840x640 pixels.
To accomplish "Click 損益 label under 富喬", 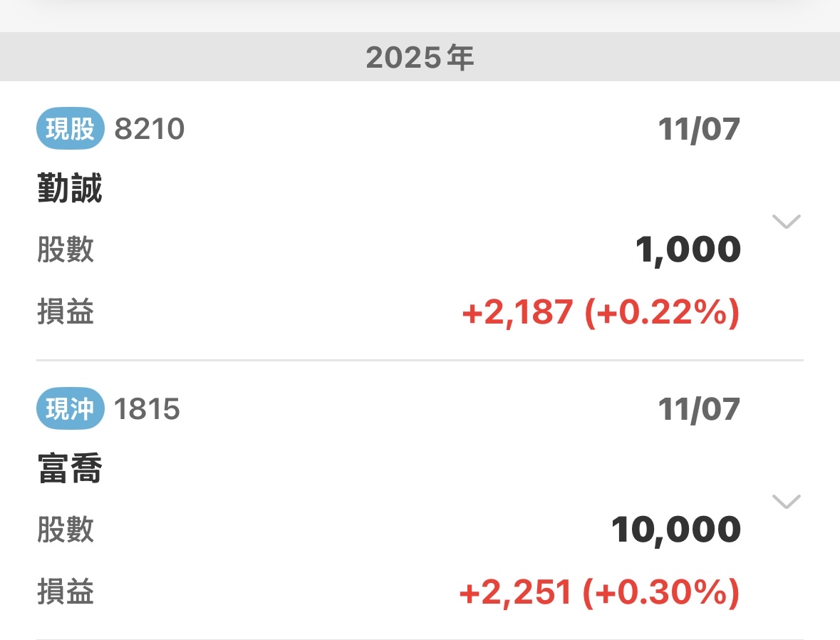I will pos(66,593).
